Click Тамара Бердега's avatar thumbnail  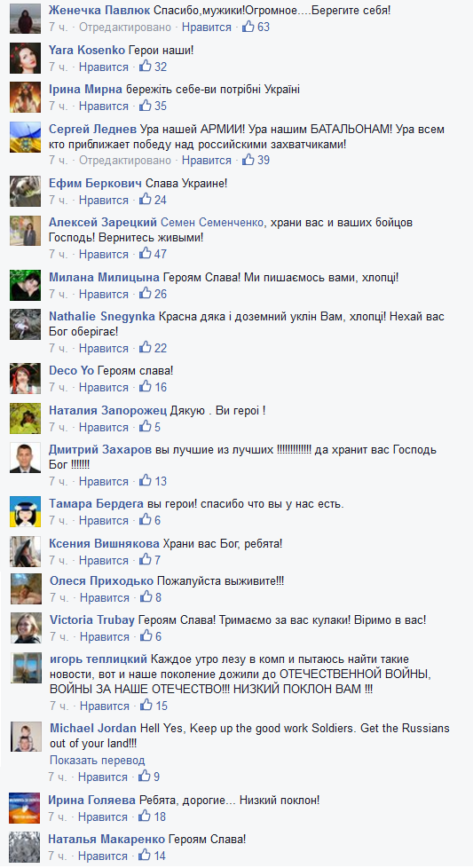tap(26, 512)
